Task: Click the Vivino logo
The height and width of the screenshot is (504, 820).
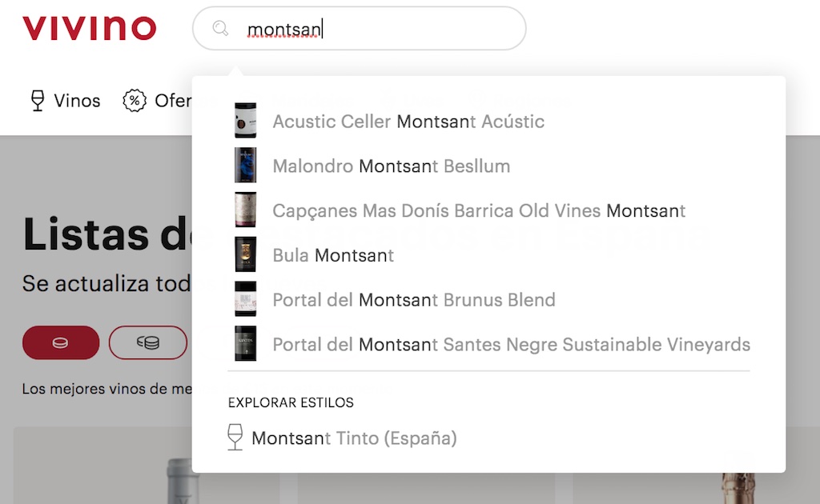Action: click(89, 29)
